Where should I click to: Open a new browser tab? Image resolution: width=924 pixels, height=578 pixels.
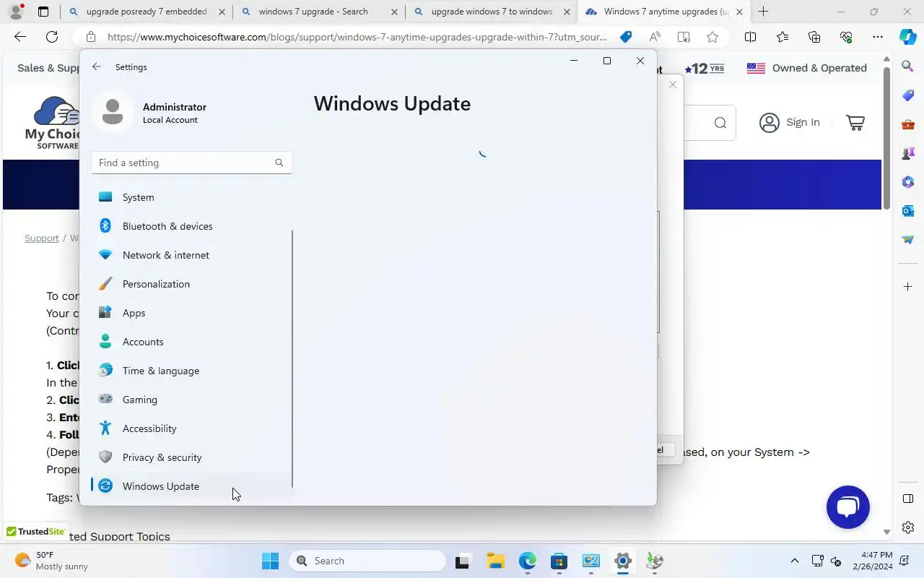pos(763,12)
